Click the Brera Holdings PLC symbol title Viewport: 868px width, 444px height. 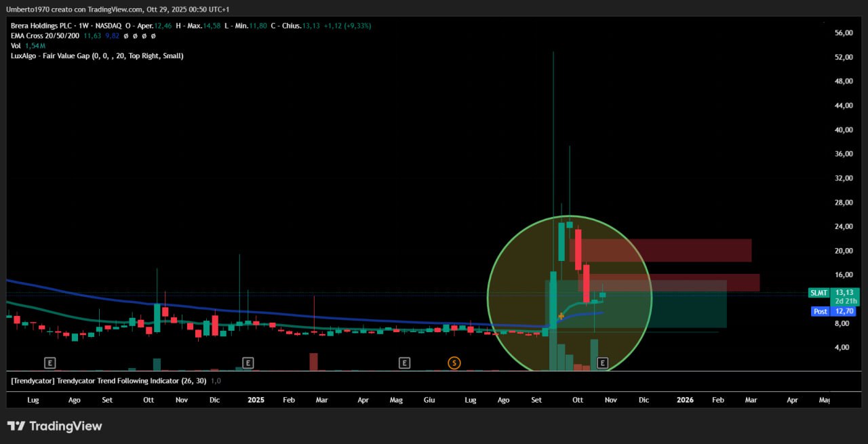[x=42, y=26]
